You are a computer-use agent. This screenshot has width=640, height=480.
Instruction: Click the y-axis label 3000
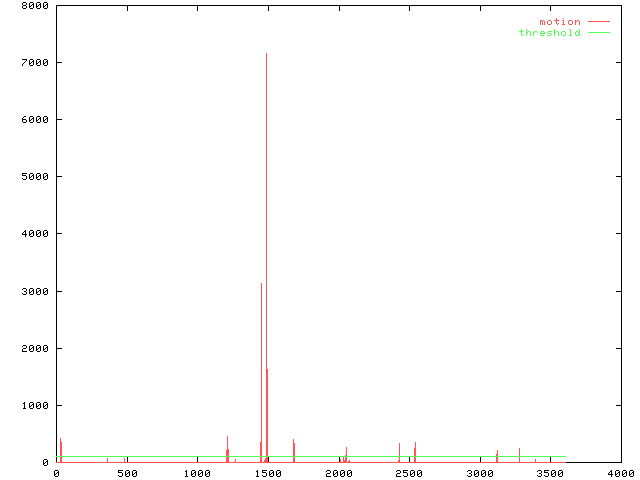click(x=35, y=291)
